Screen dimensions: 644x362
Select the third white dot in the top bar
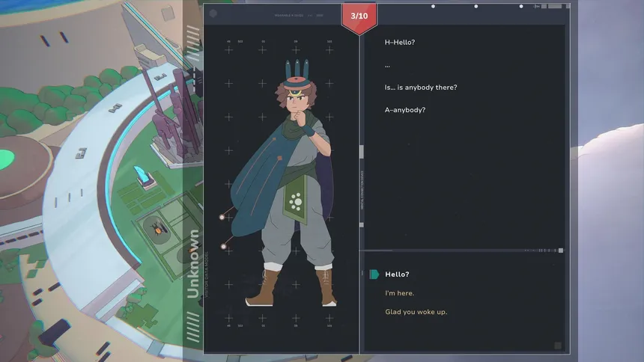tap(521, 7)
